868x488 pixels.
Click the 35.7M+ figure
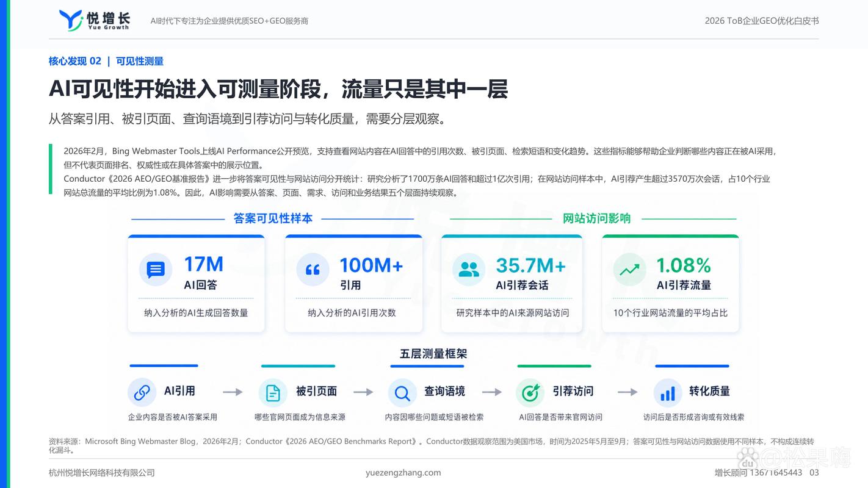[530, 265]
